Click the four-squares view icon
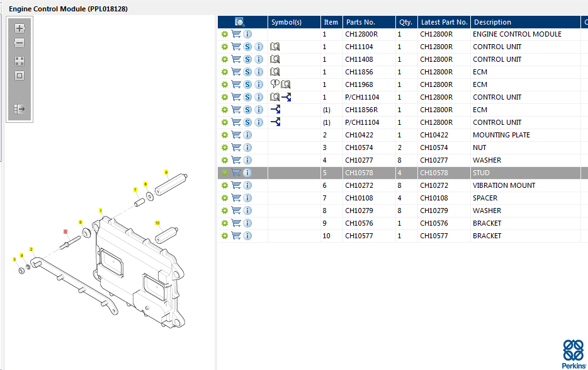The height and width of the screenshot is (370, 588). (20, 61)
